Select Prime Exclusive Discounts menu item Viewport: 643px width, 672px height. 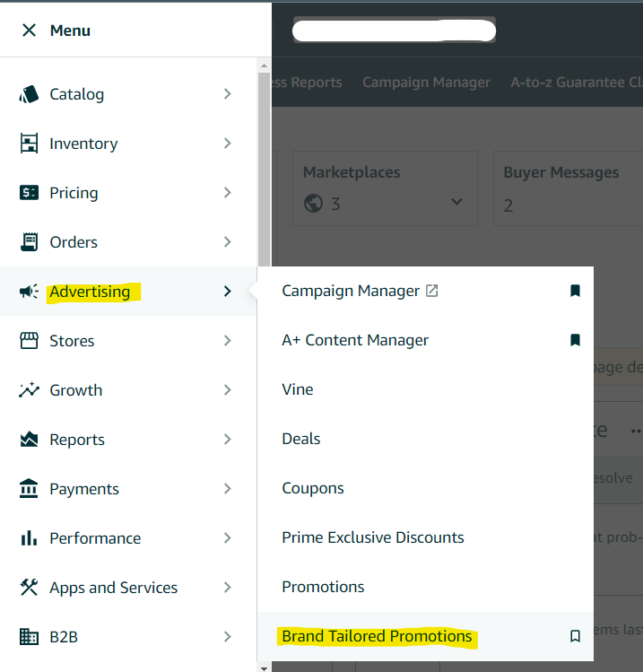373,537
